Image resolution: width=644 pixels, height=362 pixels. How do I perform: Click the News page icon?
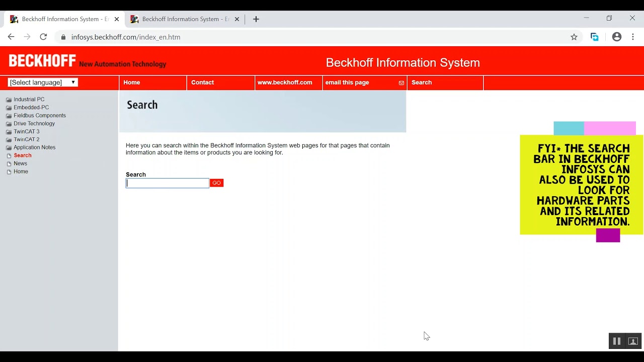(9, 164)
